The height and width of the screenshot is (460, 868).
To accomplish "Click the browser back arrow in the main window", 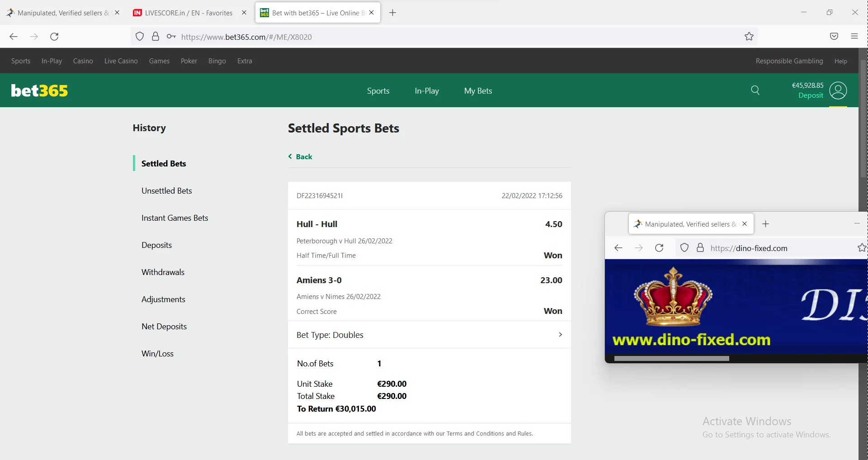I will pyautogui.click(x=14, y=37).
